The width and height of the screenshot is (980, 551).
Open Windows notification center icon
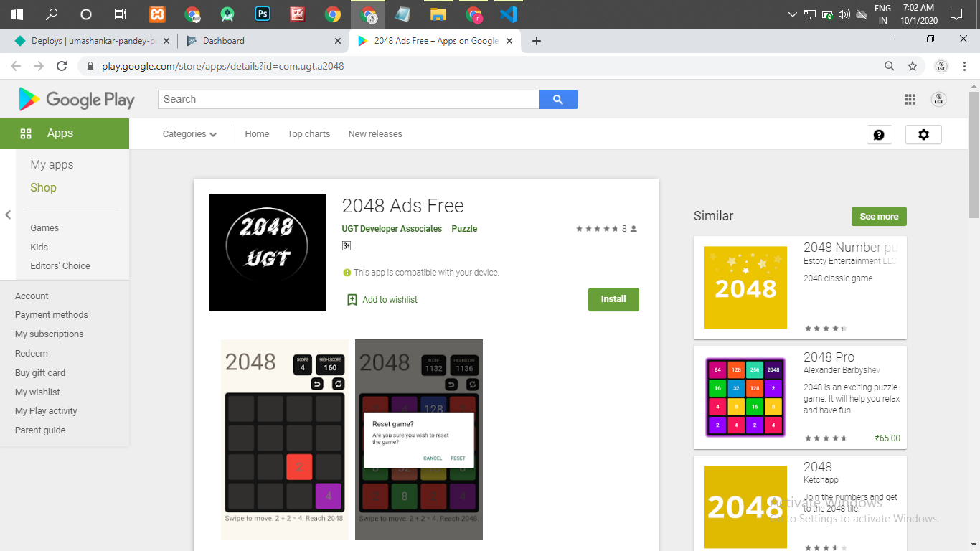(956, 14)
